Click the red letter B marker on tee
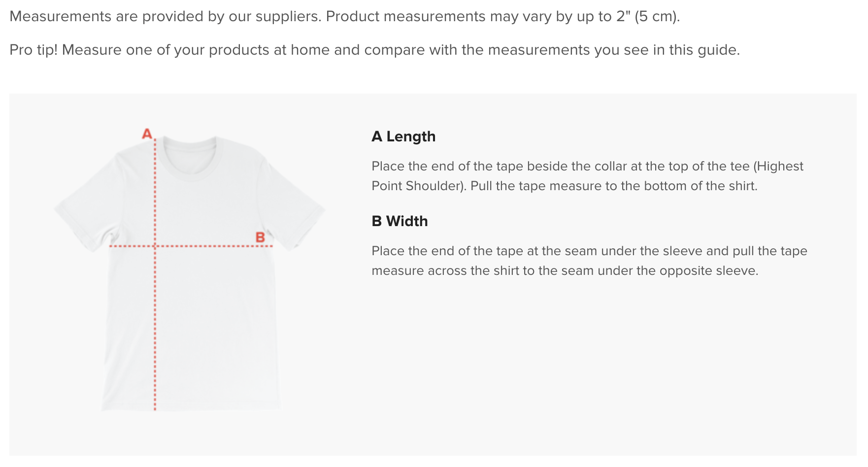This screenshot has width=868, height=467. (x=260, y=237)
